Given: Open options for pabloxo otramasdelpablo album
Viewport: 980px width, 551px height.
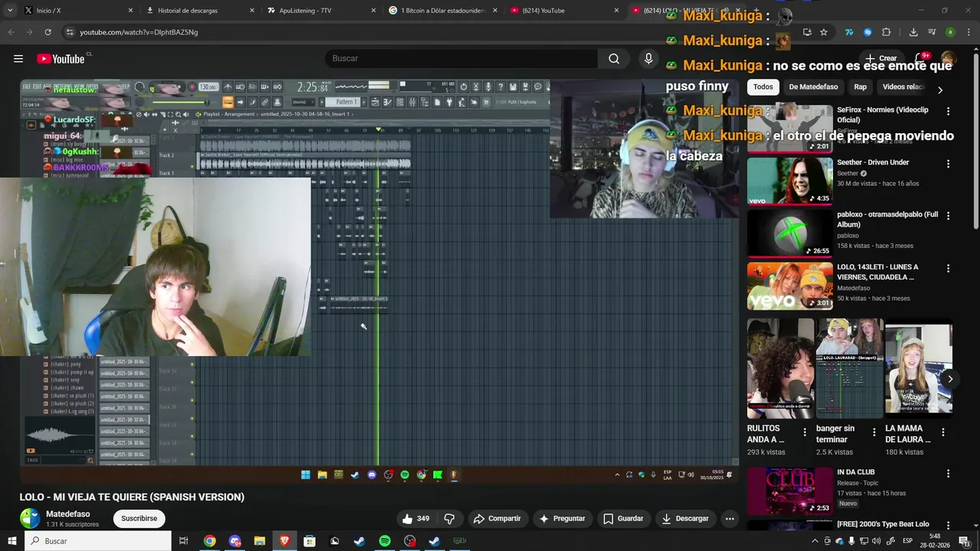Looking at the screenshot, I should [948, 217].
